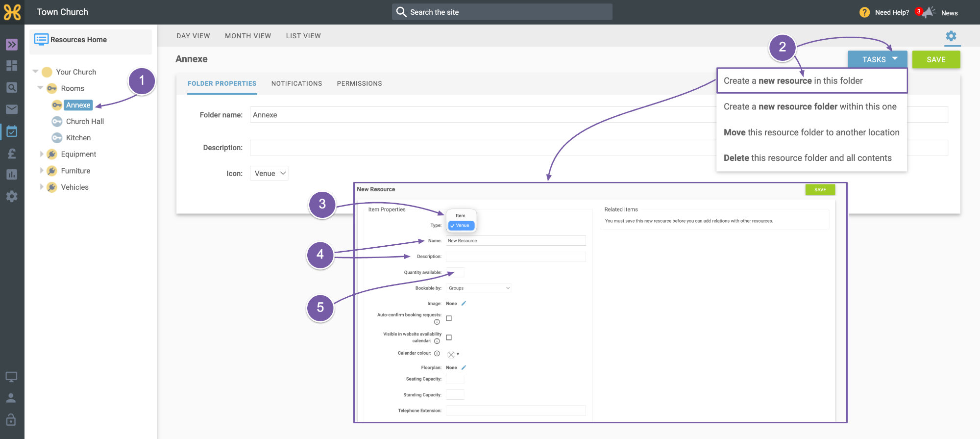The image size is (980, 439).
Task: Choose Move this resource folder option
Action: tap(812, 132)
